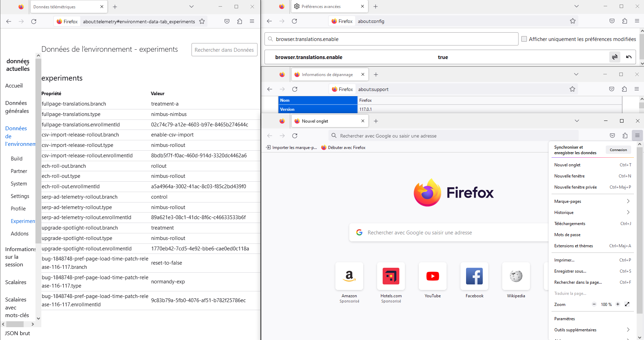Increase zoom level with plus button
The width and height of the screenshot is (644, 340).
click(x=618, y=305)
